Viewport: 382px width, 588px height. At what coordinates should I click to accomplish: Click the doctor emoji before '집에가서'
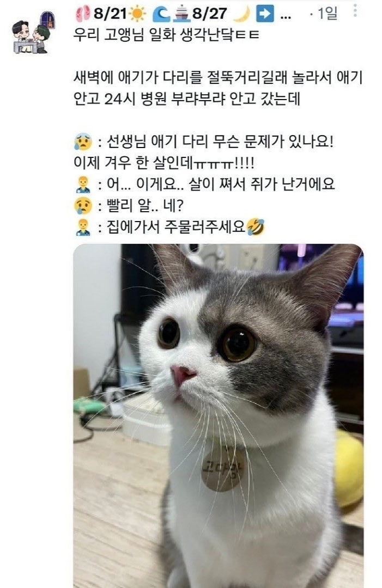coord(83,227)
